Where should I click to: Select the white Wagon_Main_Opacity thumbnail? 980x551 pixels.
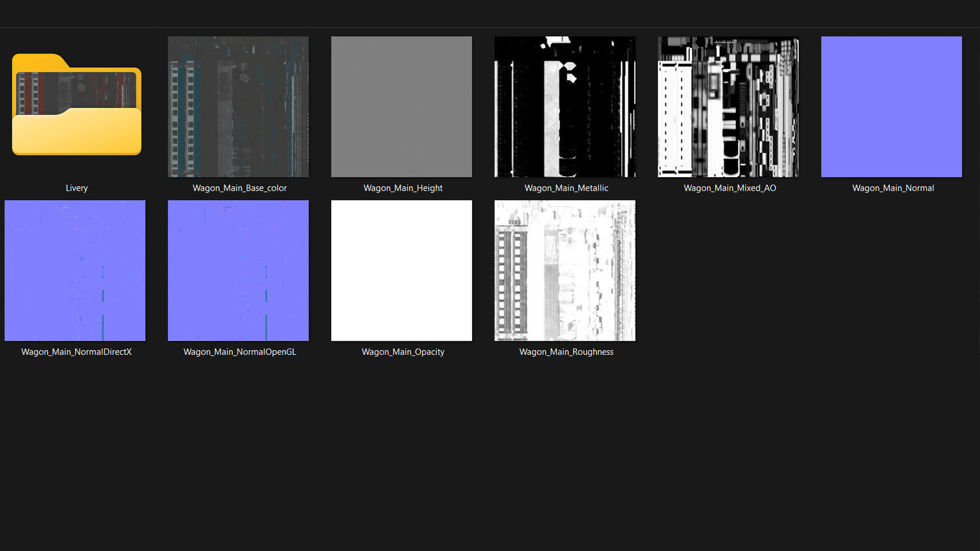[402, 270]
